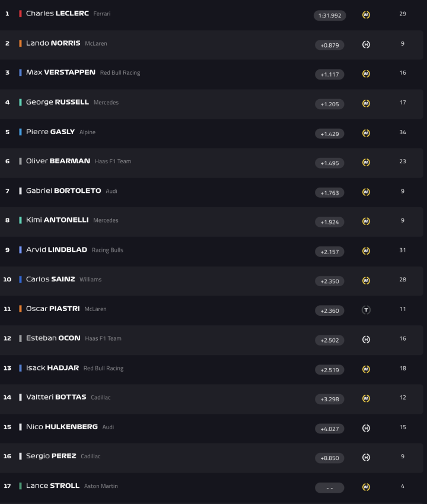
Task: Open Charles Leclerc driver name
Action: point(57,14)
